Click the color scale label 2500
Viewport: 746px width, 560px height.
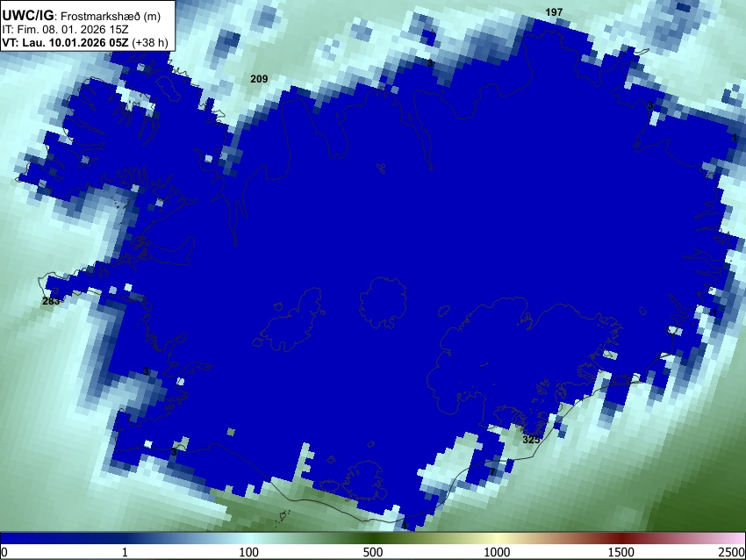pos(732,552)
